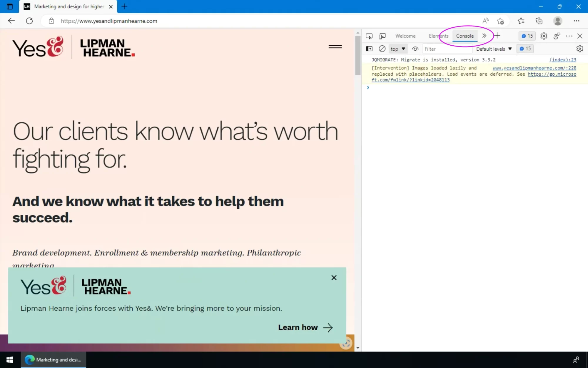Image resolution: width=588 pixels, height=368 pixels.
Task: Click the Elements tab in DevTools
Action: pos(439,36)
